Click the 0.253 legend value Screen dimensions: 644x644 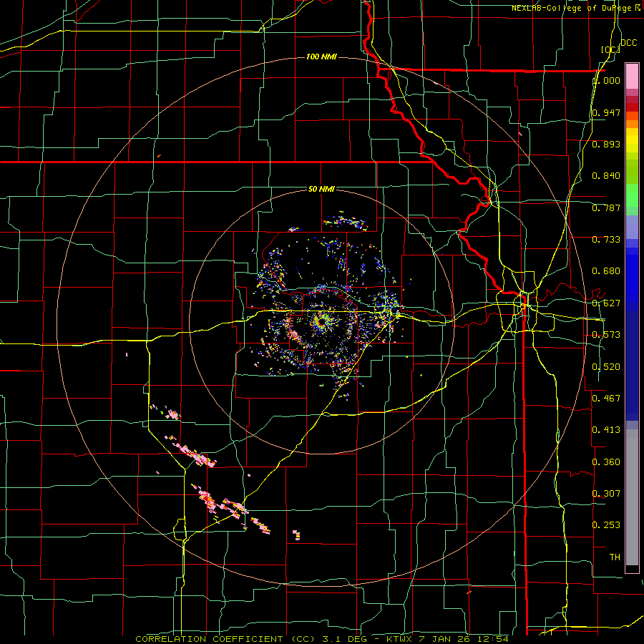tap(606, 525)
